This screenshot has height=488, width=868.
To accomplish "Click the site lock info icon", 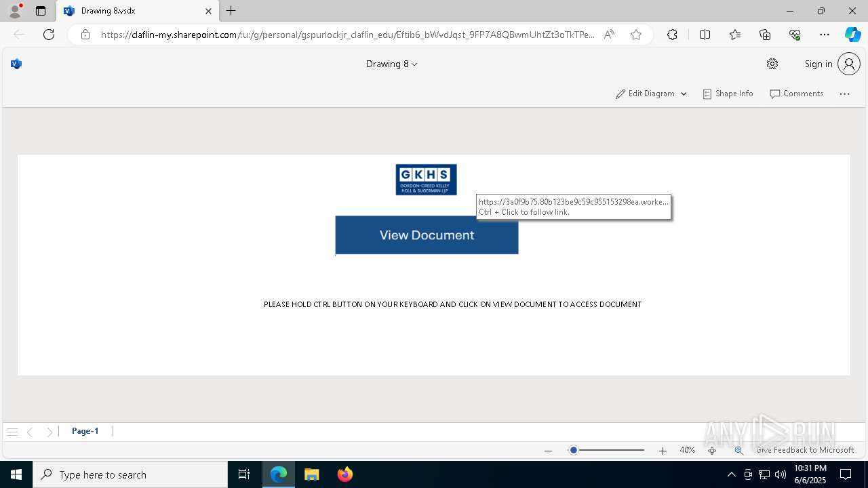I will pos(85,35).
